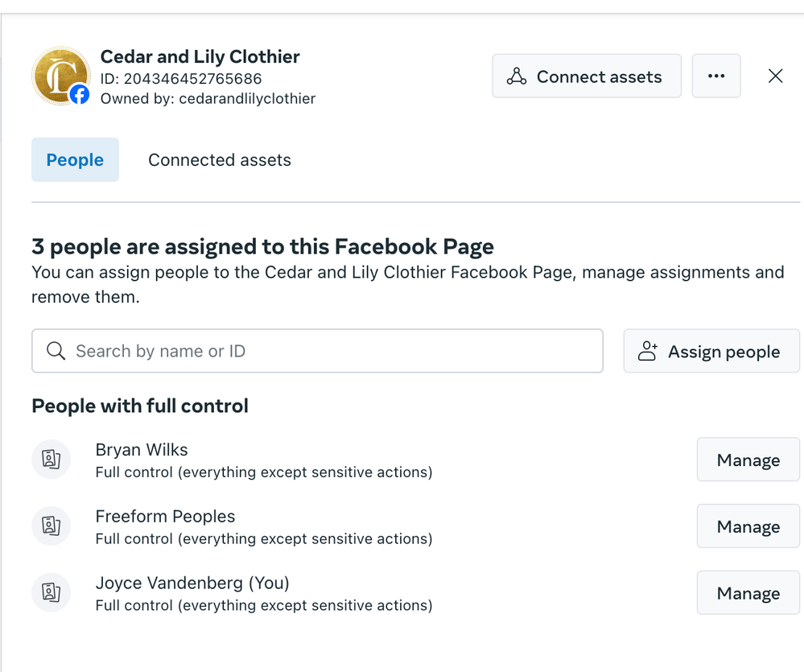The image size is (804, 672).
Task: Manage Freeform Peoples access
Action: pos(748,527)
